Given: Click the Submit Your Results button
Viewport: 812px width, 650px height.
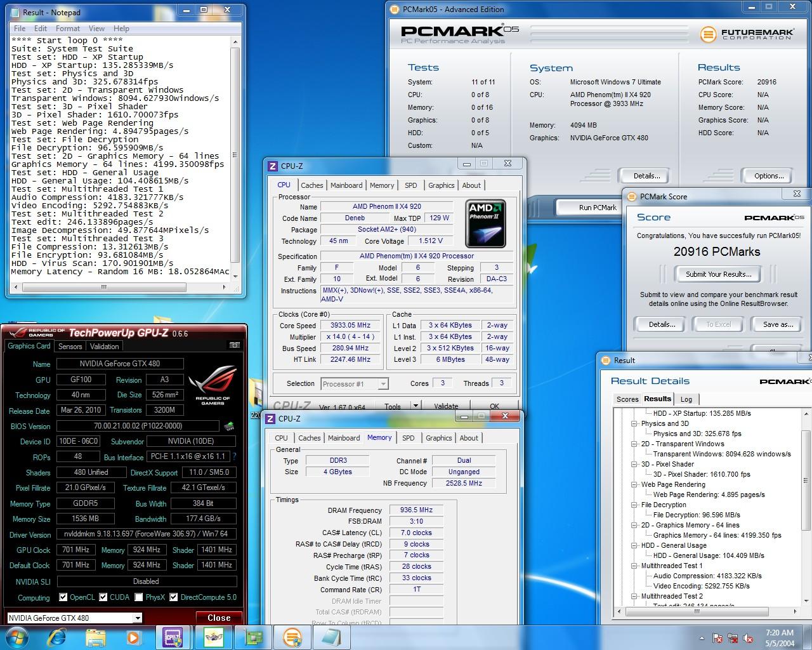Looking at the screenshot, I should click(x=718, y=274).
